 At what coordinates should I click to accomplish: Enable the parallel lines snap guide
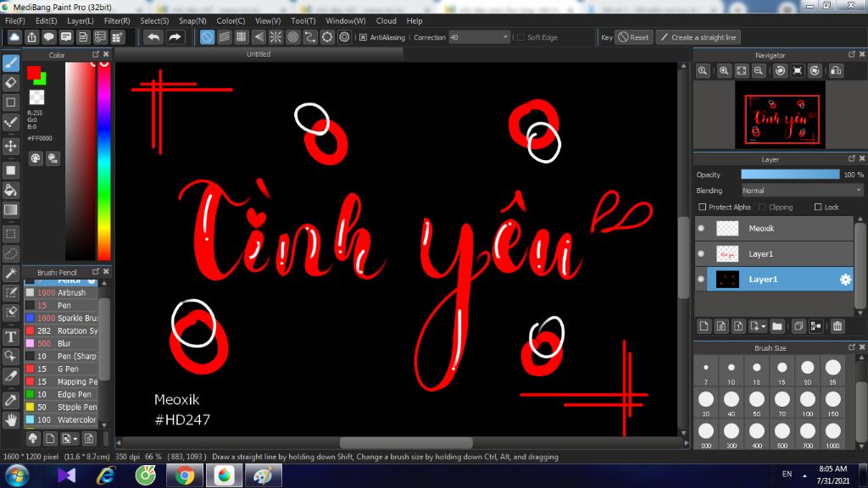click(x=224, y=37)
